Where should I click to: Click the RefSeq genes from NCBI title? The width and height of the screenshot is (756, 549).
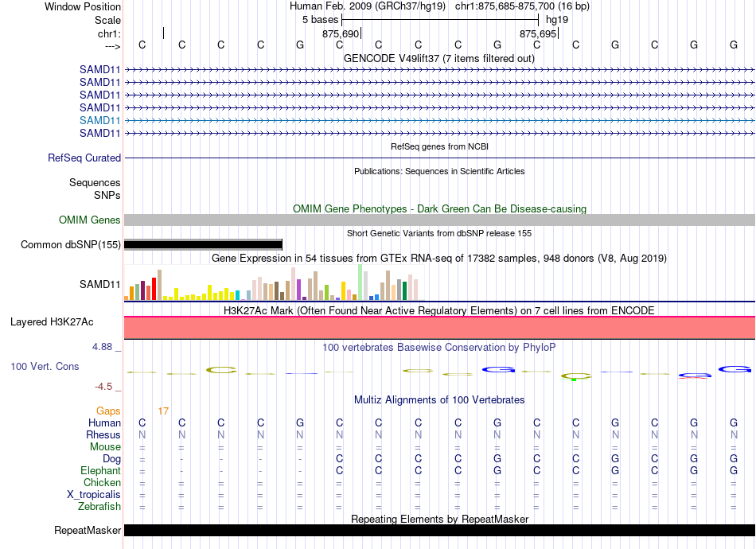[439, 146]
